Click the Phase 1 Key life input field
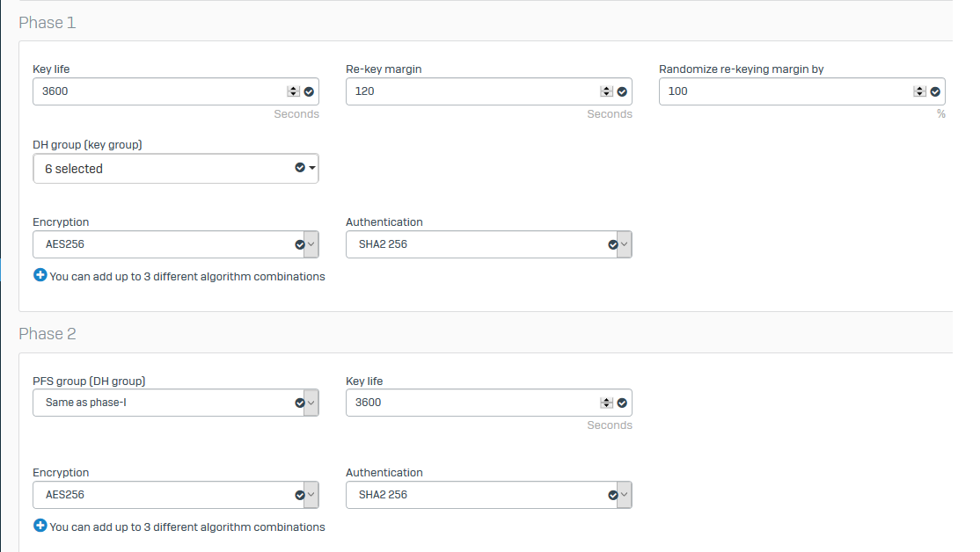980x552 pixels. [176, 91]
